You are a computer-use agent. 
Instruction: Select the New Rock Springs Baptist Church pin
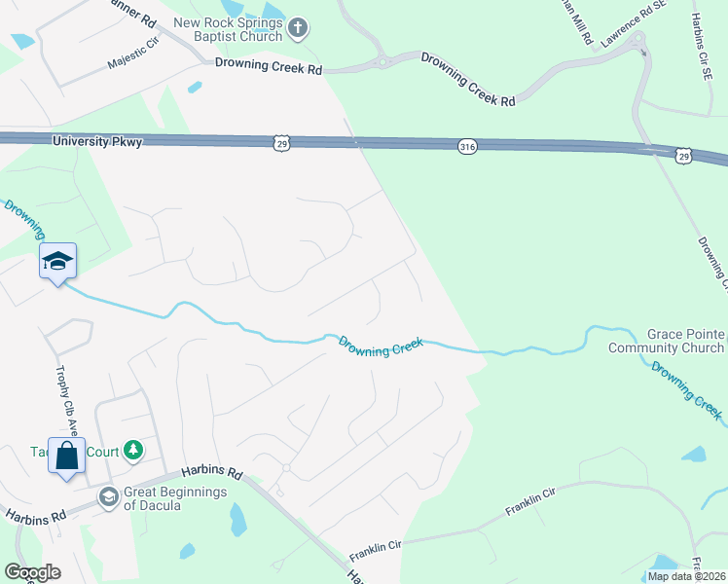point(298,28)
